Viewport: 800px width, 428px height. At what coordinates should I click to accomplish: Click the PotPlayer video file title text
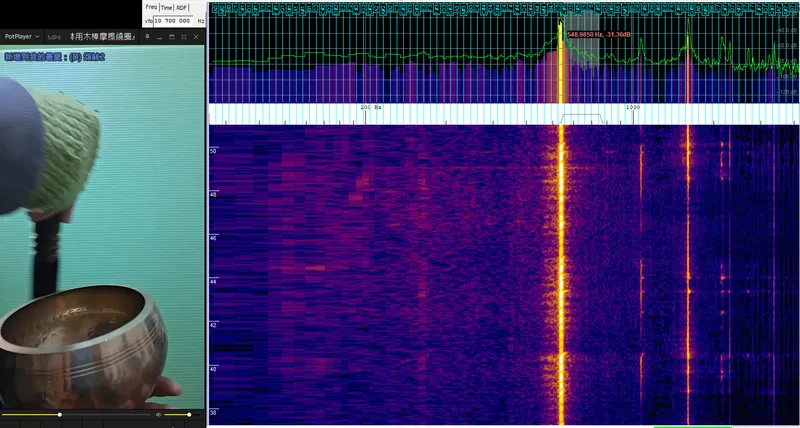click(x=104, y=37)
